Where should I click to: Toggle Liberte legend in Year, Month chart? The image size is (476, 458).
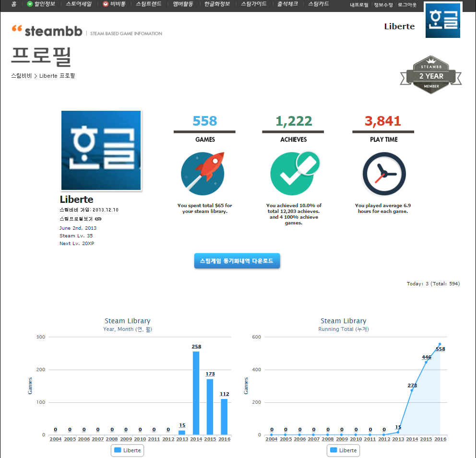(x=128, y=450)
